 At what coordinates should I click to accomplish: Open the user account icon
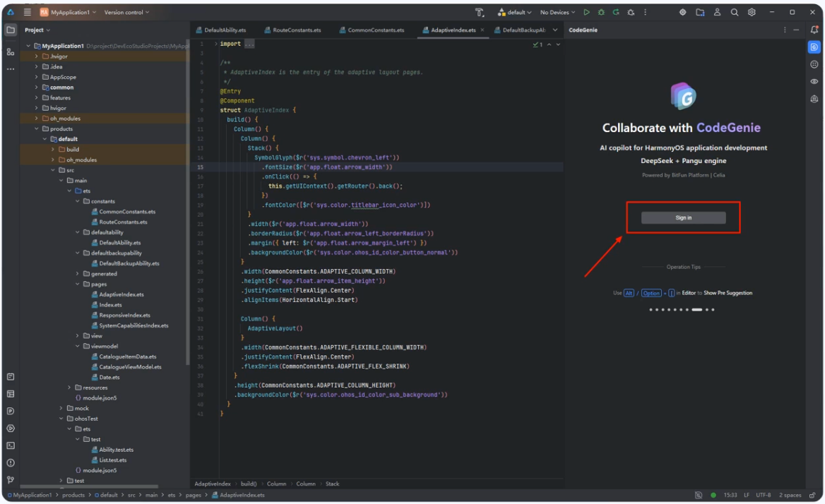[x=717, y=12]
